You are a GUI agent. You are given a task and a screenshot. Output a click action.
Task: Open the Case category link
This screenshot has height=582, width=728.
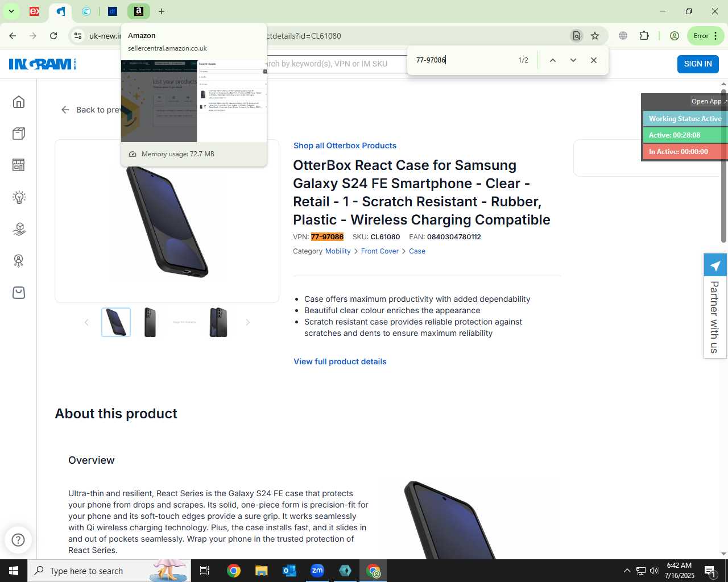tap(417, 251)
